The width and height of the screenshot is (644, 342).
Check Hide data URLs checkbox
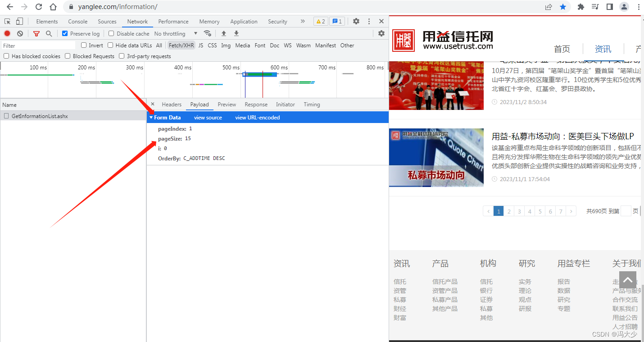point(110,45)
